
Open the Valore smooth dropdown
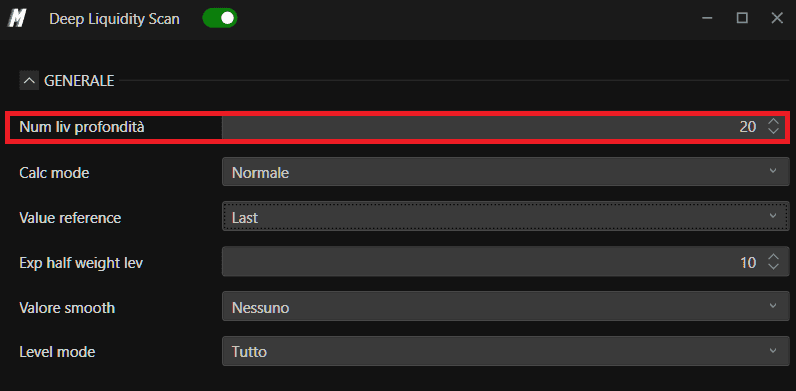tap(506, 306)
